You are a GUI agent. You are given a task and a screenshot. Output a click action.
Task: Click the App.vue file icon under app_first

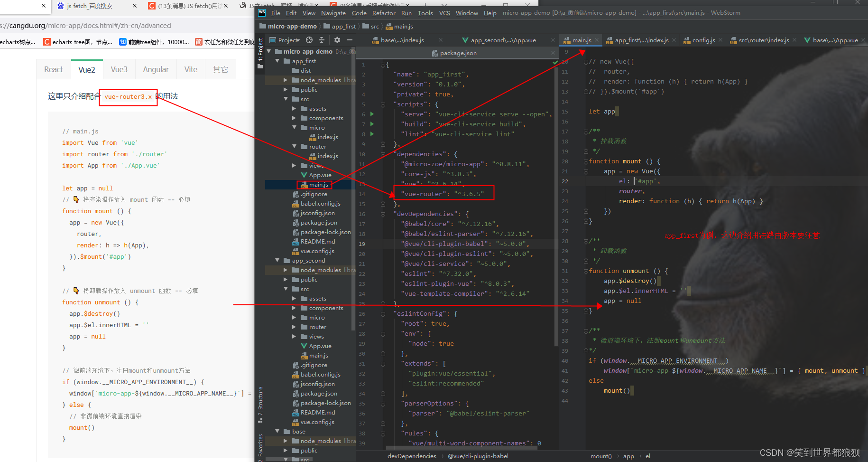click(x=304, y=175)
